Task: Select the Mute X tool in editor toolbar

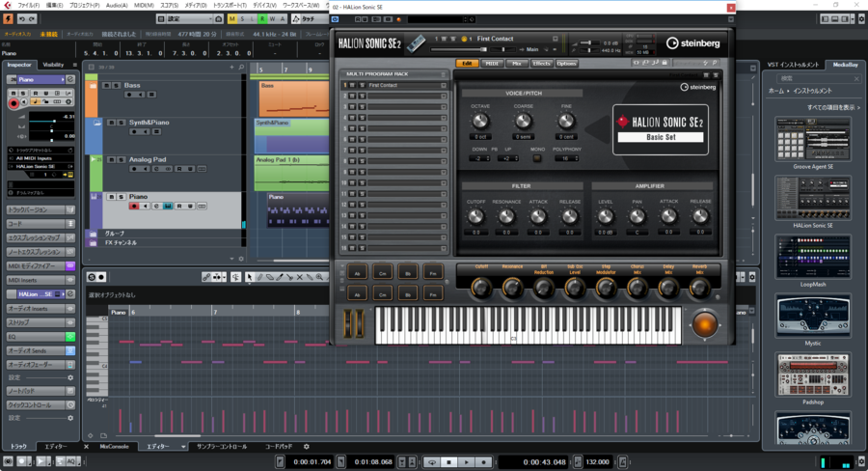Action: pyautogui.click(x=300, y=277)
